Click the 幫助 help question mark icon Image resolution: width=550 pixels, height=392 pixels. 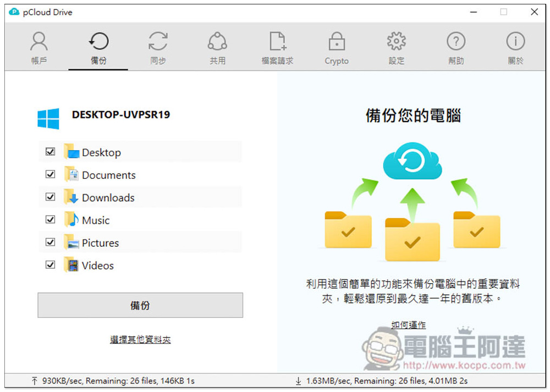(456, 41)
